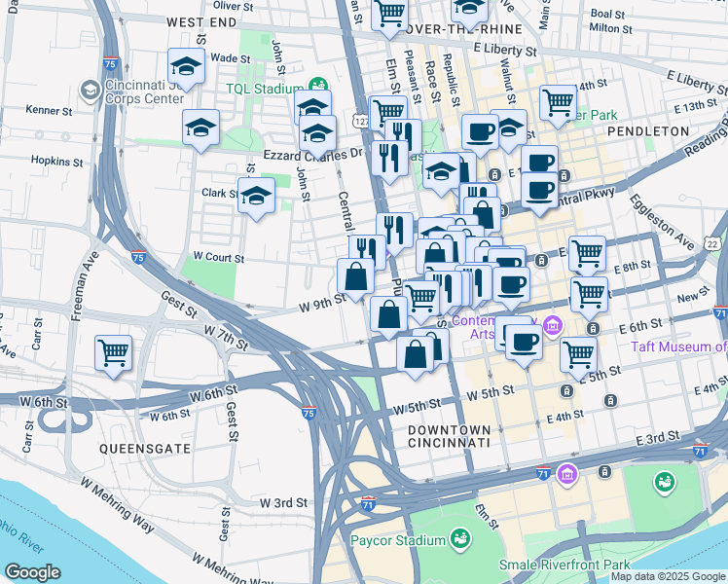Open the lower graduation cap marker beside TQL Stadium
Image resolution: width=728 pixels, height=584 pixels.
point(317,134)
